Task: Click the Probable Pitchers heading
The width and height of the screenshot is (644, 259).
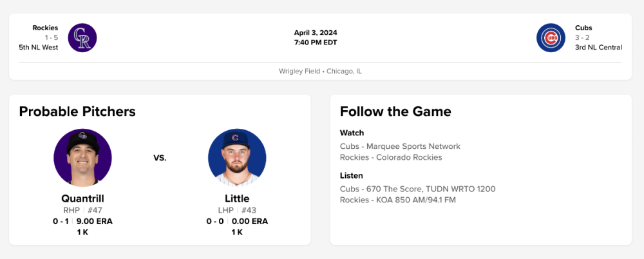Action: tap(77, 111)
